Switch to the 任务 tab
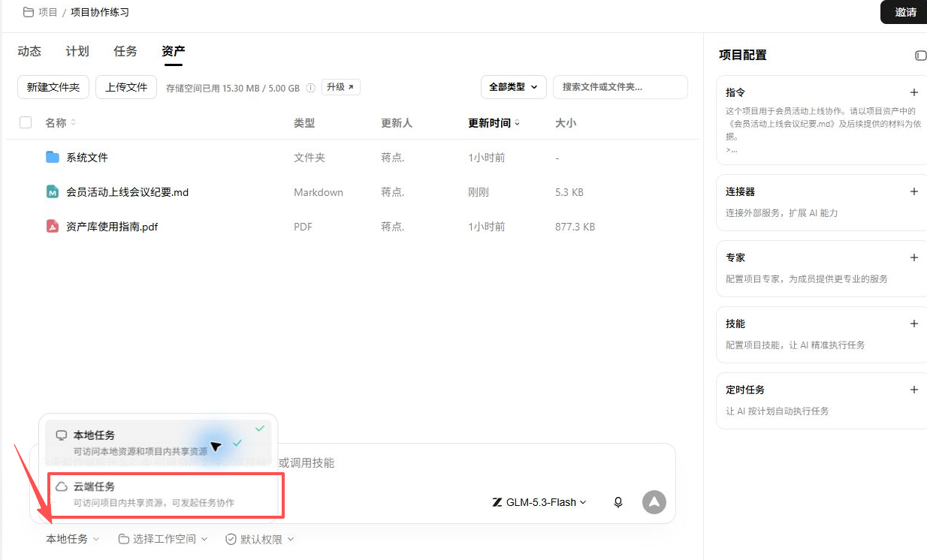927x560 pixels. (x=125, y=51)
